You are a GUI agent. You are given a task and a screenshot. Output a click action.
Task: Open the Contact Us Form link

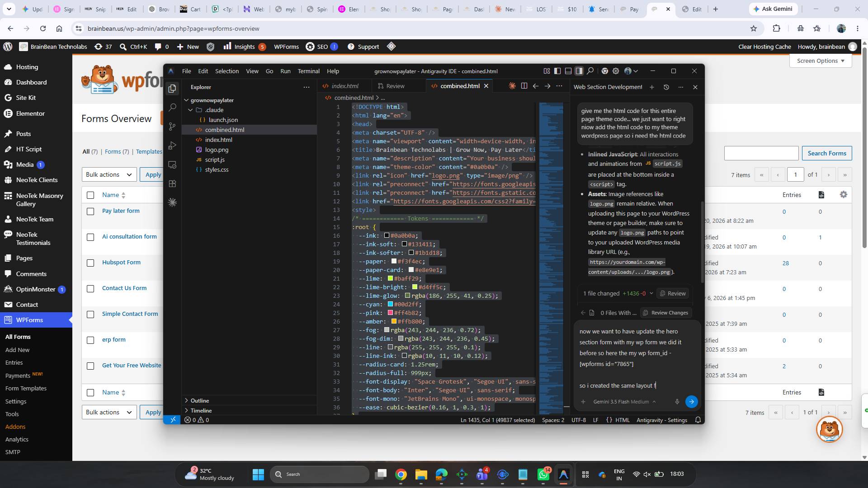click(124, 288)
